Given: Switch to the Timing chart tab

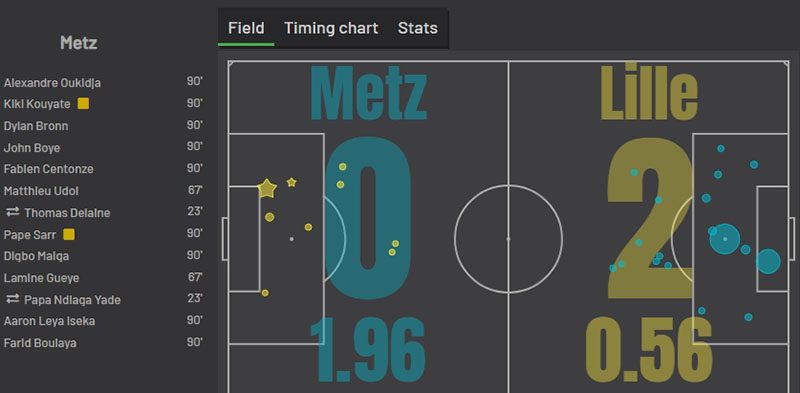Looking at the screenshot, I should (x=331, y=28).
